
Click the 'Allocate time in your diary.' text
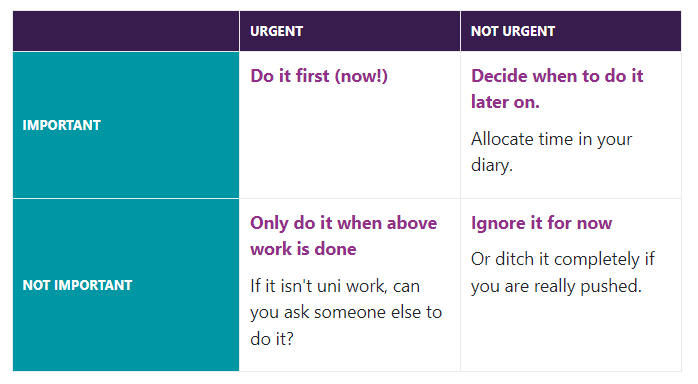tap(551, 152)
